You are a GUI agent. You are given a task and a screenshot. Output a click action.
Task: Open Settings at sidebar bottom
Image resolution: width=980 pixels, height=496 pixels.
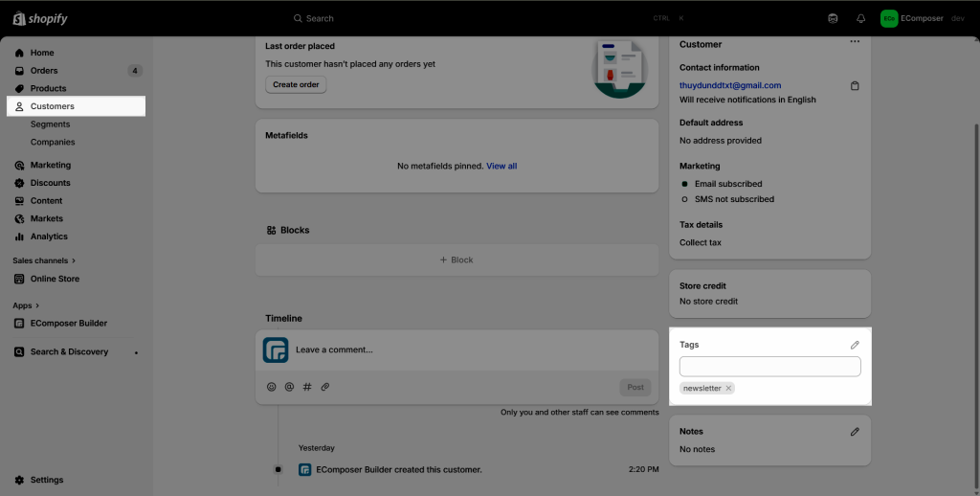(x=46, y=480)
